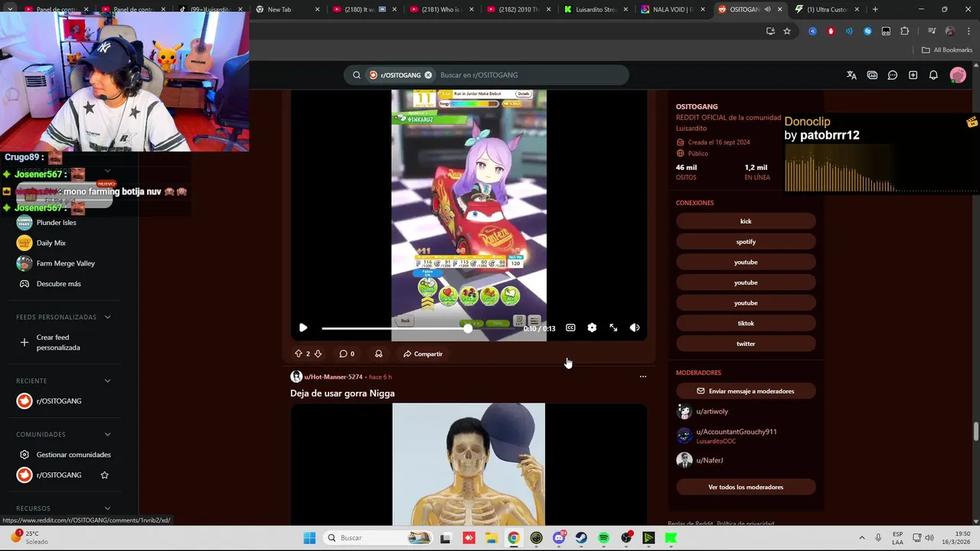Viewport: 980px width, 551px height.
Task: Open comments showing 0 count
Action: pyautogui.click(x=347, y=354)
